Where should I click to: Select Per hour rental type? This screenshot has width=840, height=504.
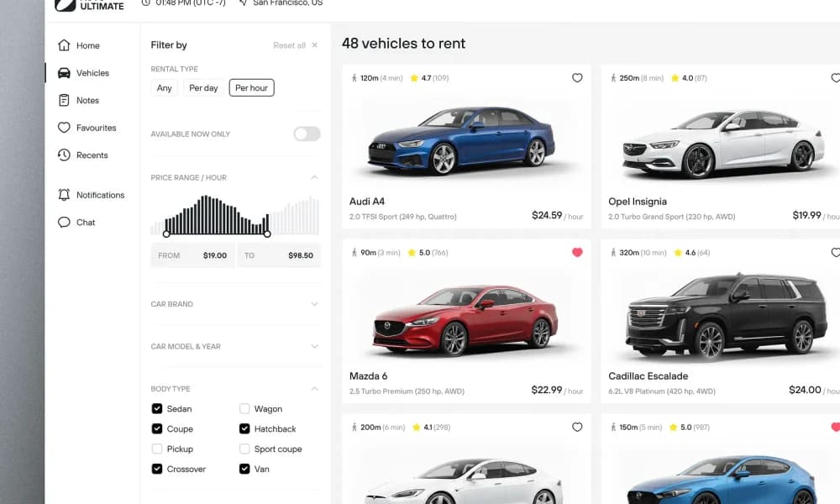tap(251, 88)
